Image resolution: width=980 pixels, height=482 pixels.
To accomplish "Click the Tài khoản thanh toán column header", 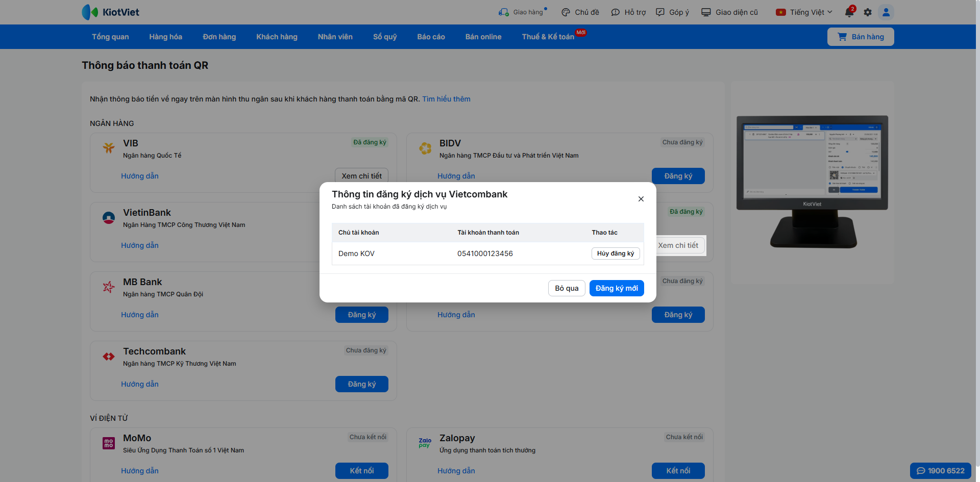I will [488, 233].
